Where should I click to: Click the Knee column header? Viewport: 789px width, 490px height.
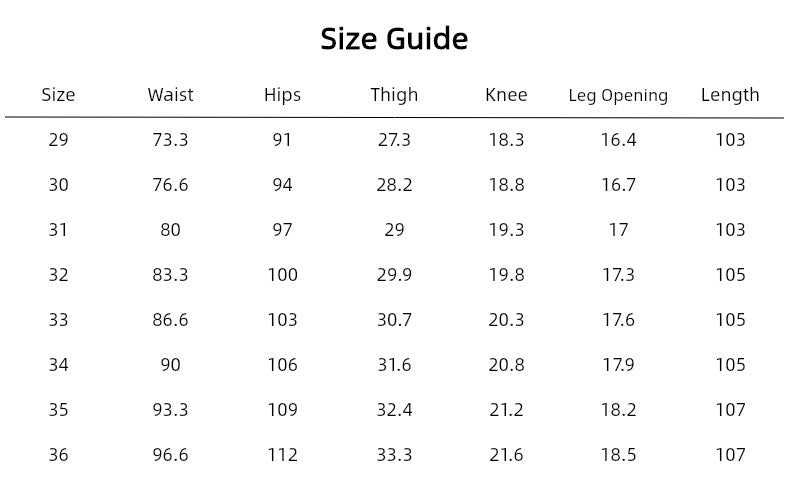pos(506,95)
